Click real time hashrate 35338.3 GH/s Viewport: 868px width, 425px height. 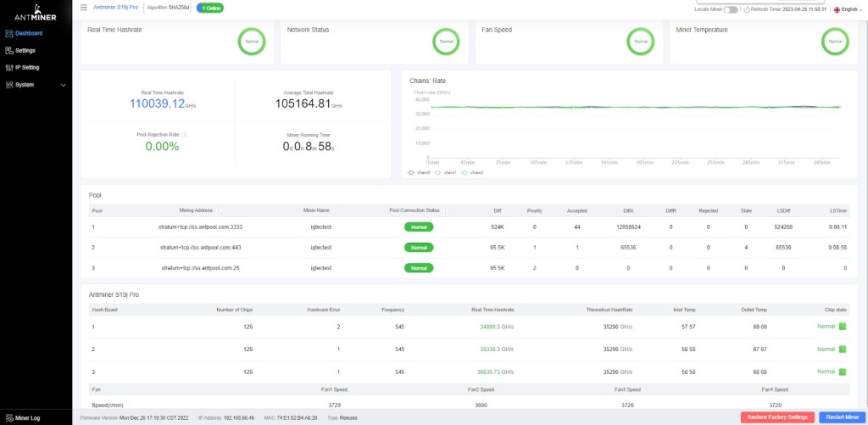click(x=497, y=350)
